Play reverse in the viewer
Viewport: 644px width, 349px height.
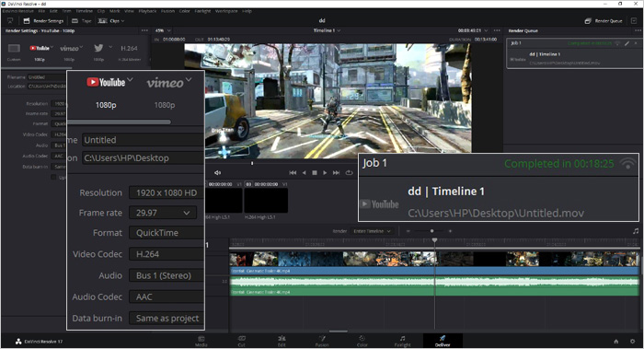304,172
